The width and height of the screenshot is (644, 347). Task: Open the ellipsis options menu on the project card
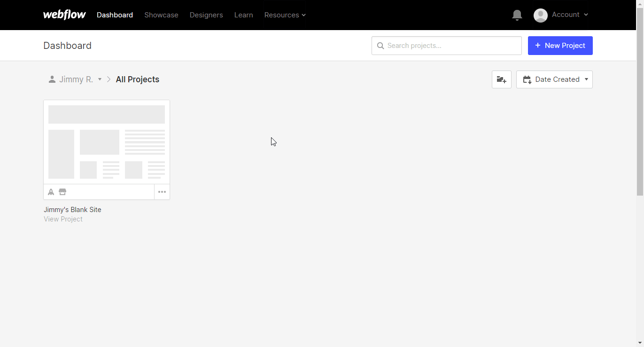162,192
